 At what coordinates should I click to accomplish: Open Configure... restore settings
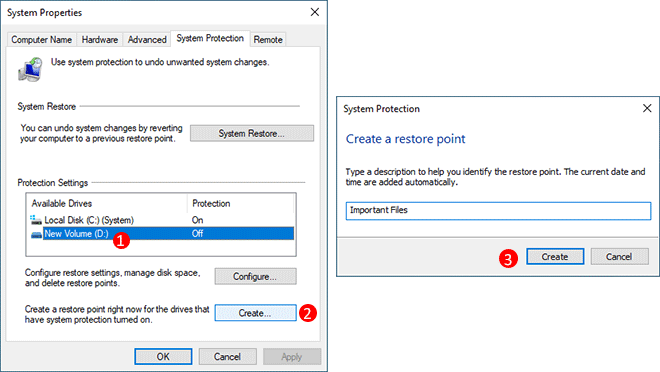(x=255, y=276)
